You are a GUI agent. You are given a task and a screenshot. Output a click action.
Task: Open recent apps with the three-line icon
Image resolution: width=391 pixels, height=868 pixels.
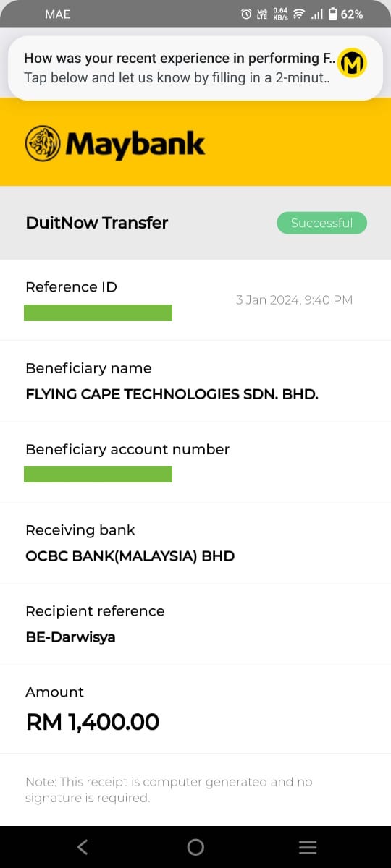click(x=308, y=847)
